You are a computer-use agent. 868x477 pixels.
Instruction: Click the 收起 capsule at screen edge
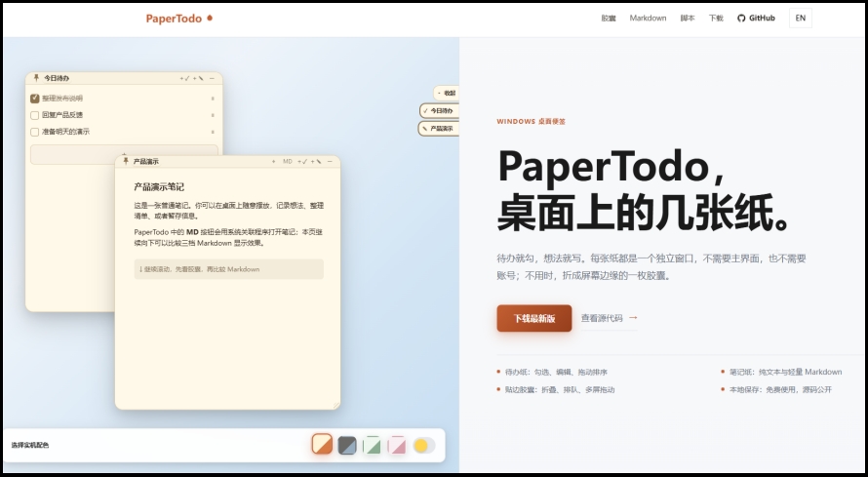pyautogui.click(x=446, y=93)
